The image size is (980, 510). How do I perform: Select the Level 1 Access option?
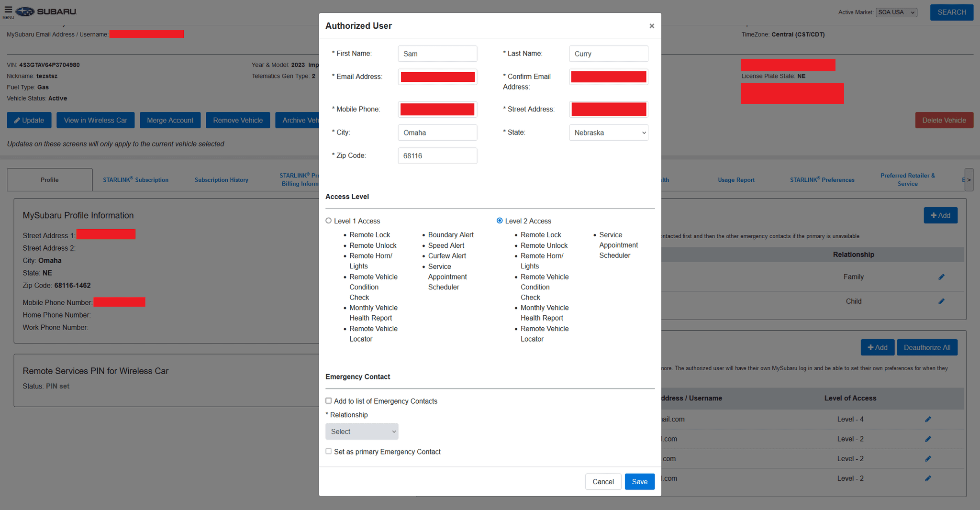point(328,220)
